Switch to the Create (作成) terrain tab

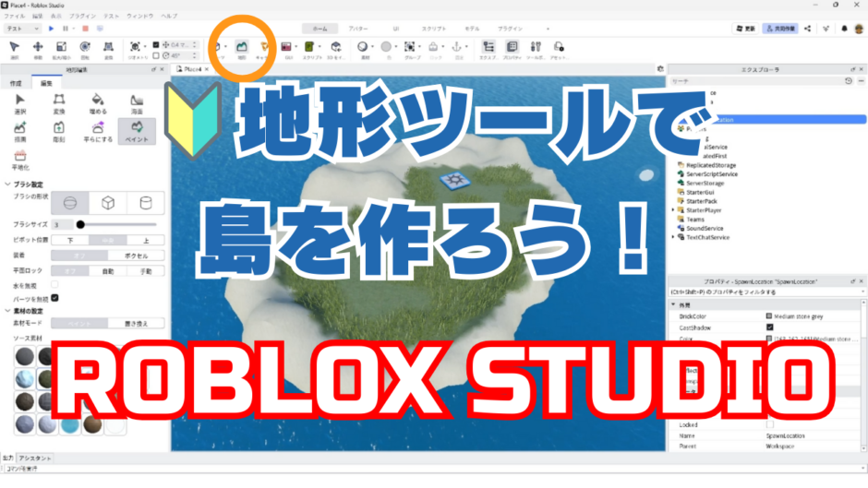pos(16,83)
